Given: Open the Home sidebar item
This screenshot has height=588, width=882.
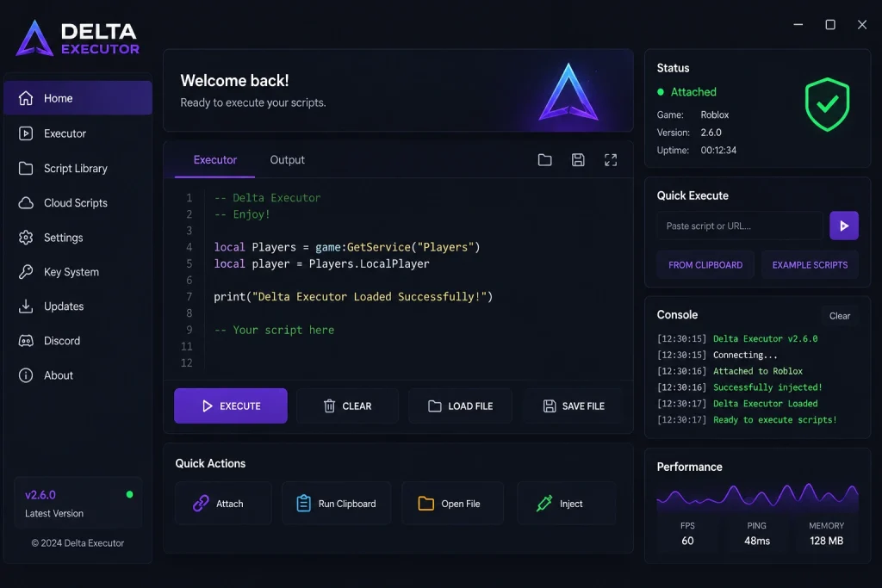Looking at the screenshot, I should 78,98.
